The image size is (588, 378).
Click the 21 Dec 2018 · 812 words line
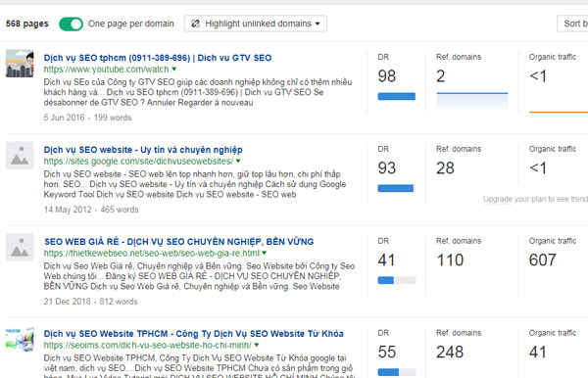click(x=90, y=302)
